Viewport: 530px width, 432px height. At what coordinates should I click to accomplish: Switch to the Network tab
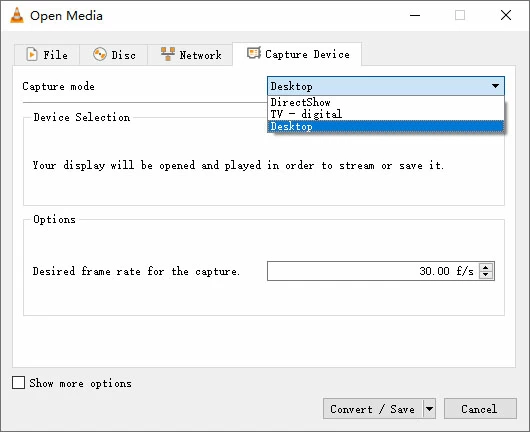point(190,54)
